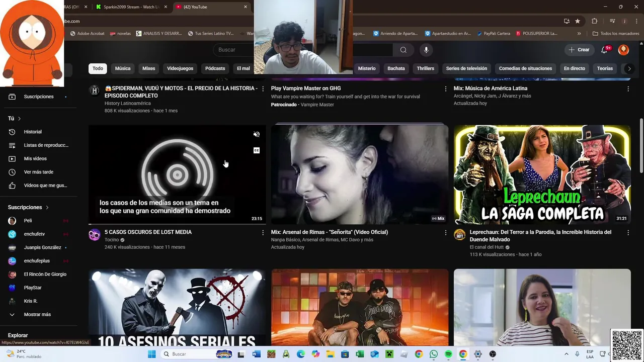This screenshot has width=644, height=362.
Task: Expand the Suscripciones section heading
Action: tap(29, 207)
